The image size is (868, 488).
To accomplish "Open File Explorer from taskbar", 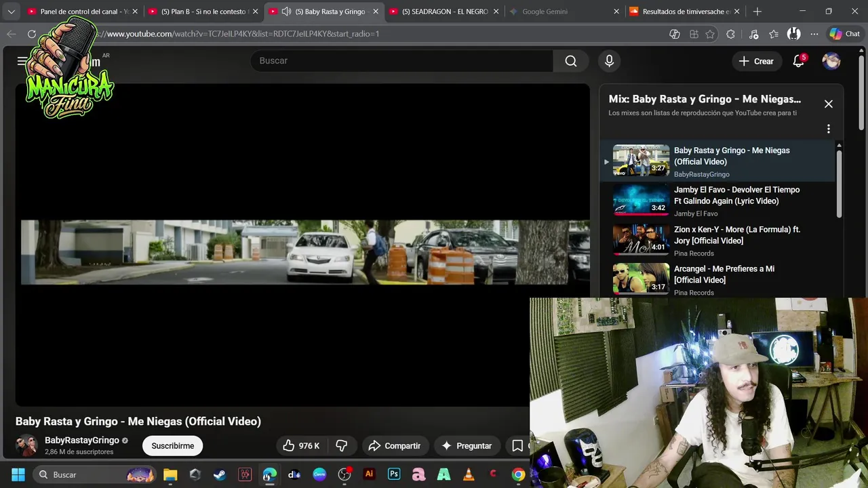I will 170,474.
